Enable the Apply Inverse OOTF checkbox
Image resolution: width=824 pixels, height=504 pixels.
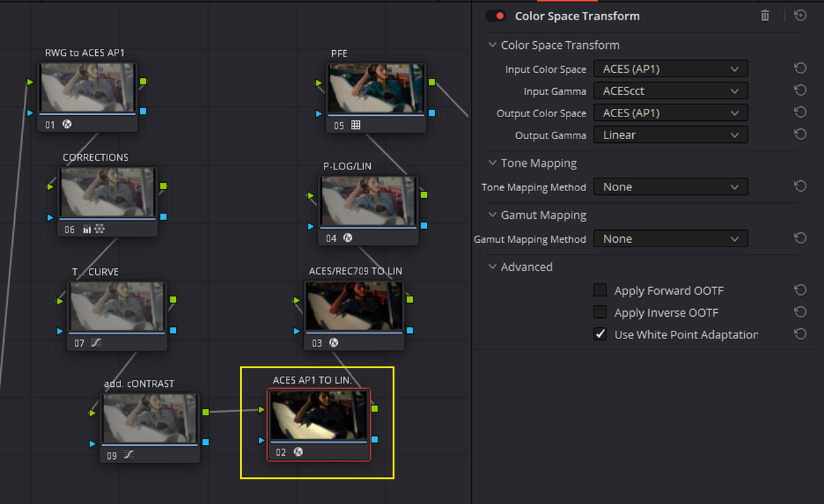coord(600,312)
